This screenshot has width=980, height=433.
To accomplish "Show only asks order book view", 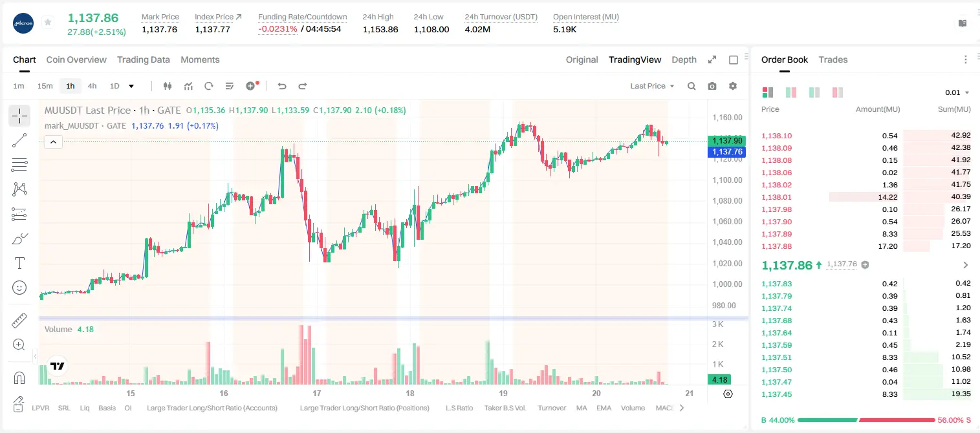I will (x=838, y=92).
